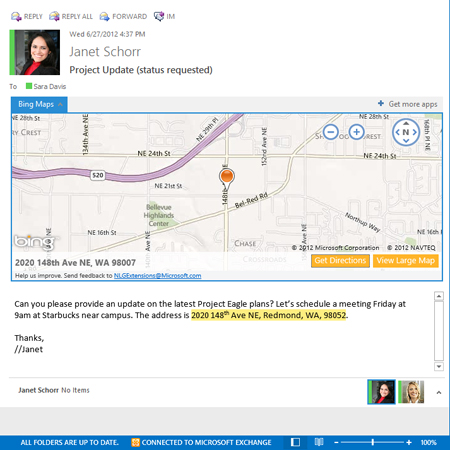
Task: Click the zoom slider handle in status bar
Action: click(x=373, y=442)
